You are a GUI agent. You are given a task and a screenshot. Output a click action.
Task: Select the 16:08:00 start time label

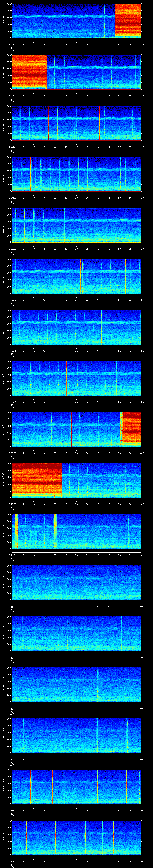[12, 402]
